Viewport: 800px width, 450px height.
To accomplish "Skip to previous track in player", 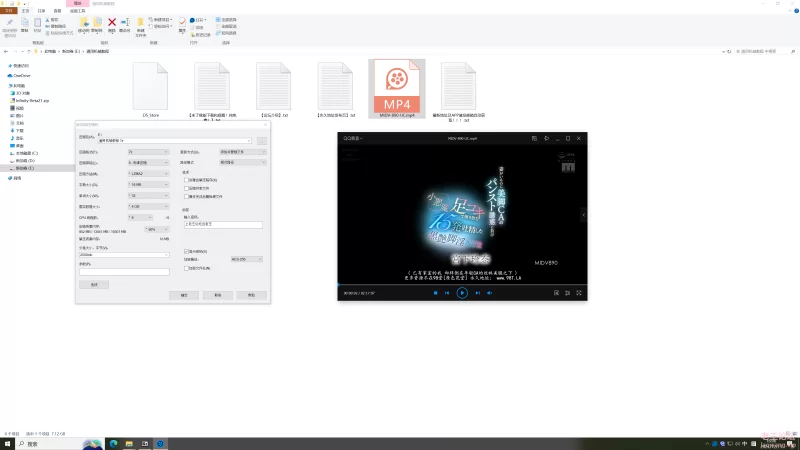I will pos(447,293).
